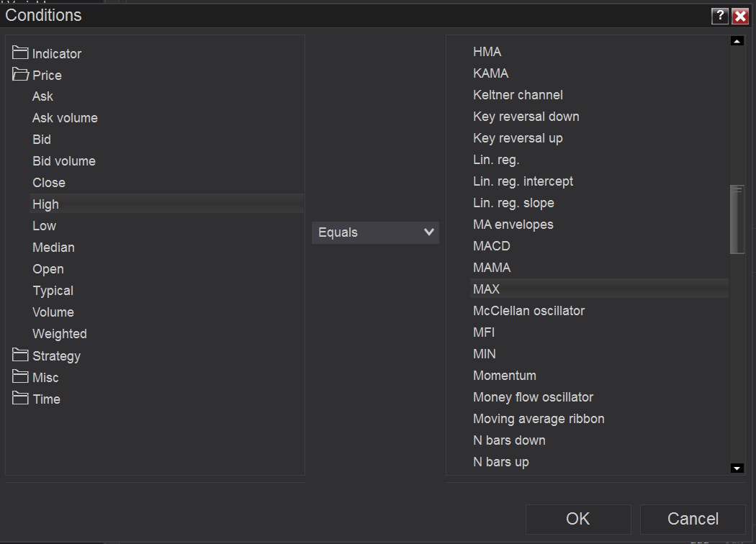Screen dimensions: 756x544
Task: Select Bid volume in Price list
Action: click(x=64, y=161)
